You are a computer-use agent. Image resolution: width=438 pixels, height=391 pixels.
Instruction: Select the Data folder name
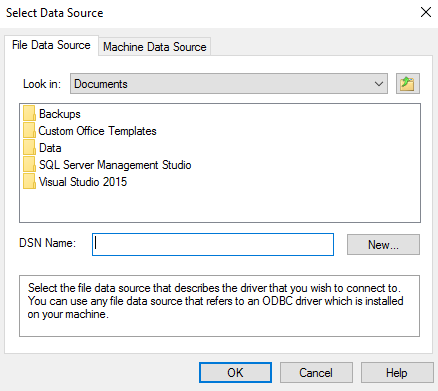50,148
